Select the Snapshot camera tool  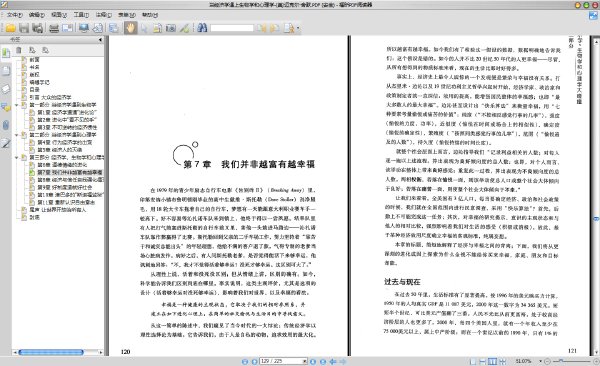(x=171, y=28)
